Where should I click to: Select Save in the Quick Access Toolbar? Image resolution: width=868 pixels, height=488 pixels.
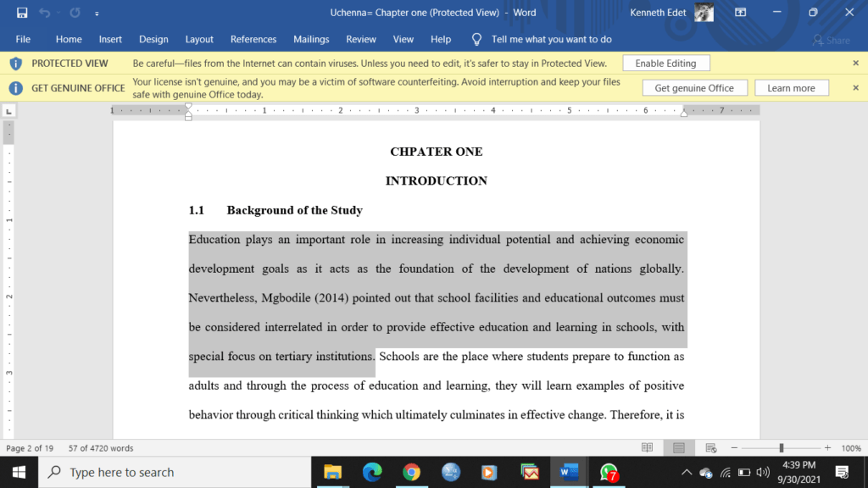(20, 13)
